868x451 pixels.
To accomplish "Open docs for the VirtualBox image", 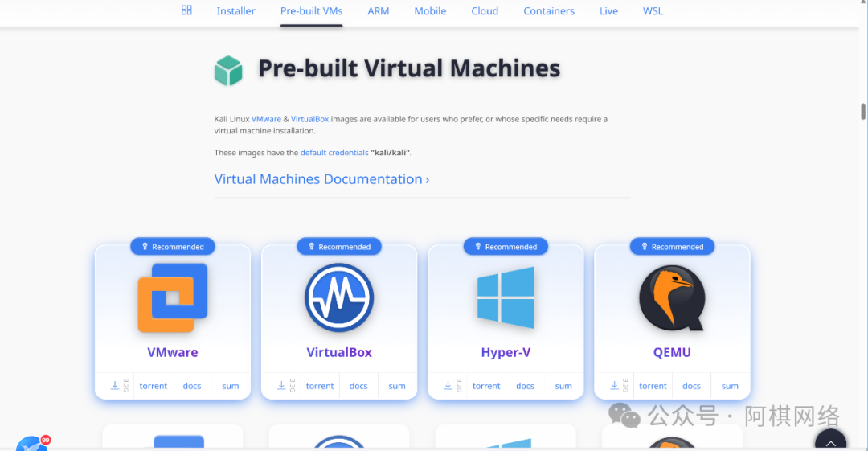I will click(358, 386).
